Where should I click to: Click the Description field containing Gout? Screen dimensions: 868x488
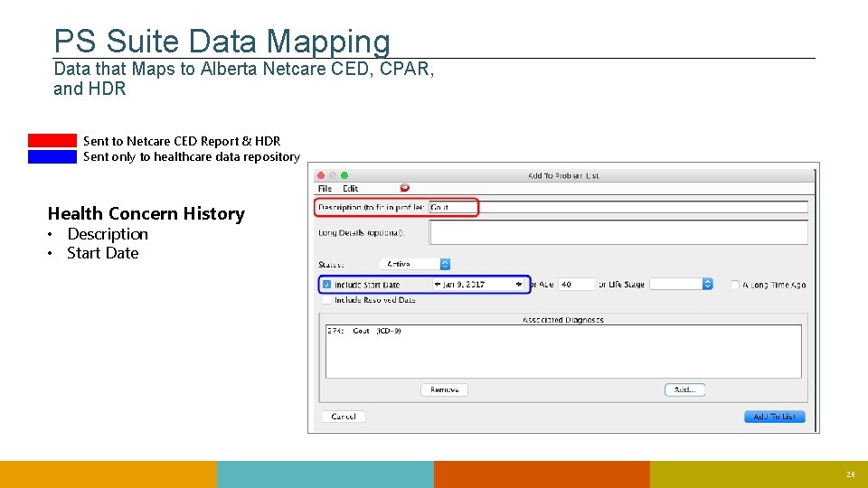pyautogui.click(x=618, y=207)
